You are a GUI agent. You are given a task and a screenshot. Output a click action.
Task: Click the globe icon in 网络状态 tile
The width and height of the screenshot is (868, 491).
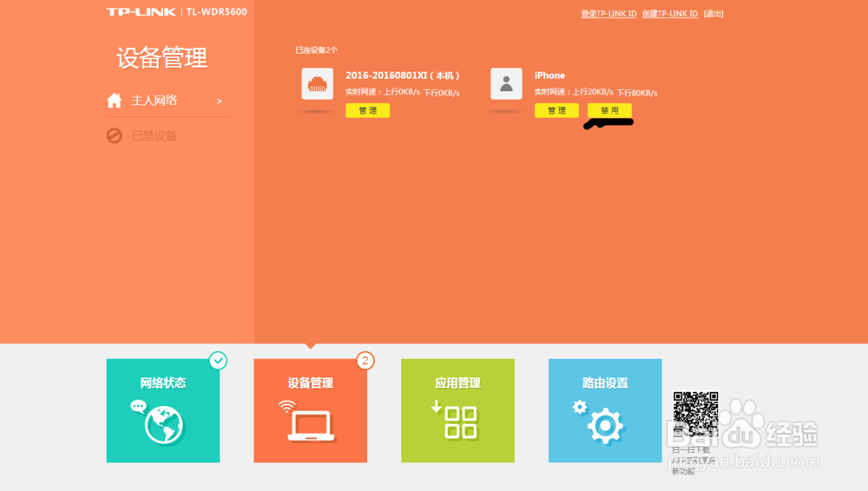164,424
